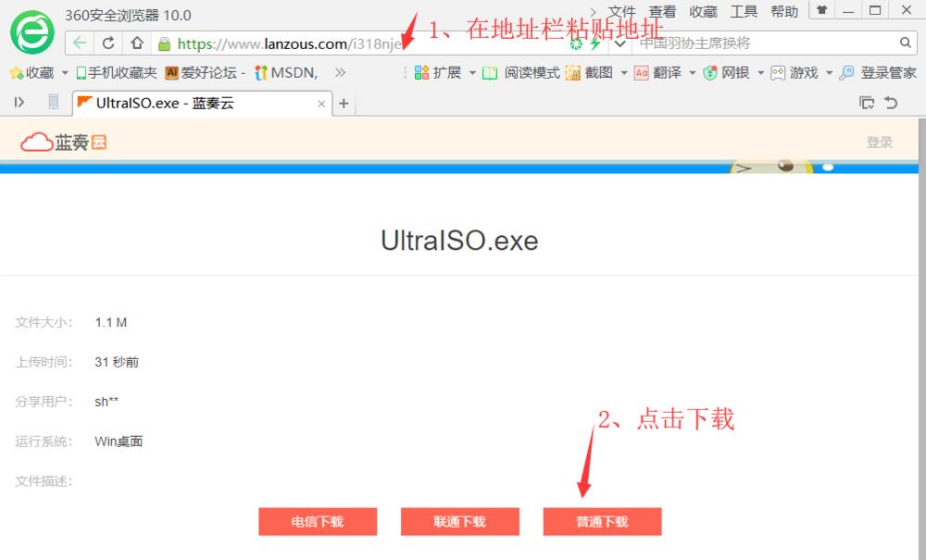
Task: Open the MSDN bookmark
Action: [x=286, y=72]
